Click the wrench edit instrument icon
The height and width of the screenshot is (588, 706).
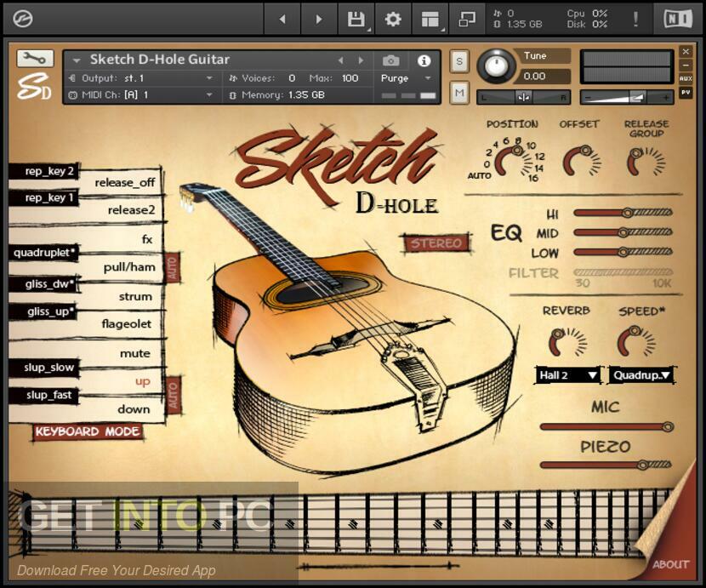click(x=35, y=58)
